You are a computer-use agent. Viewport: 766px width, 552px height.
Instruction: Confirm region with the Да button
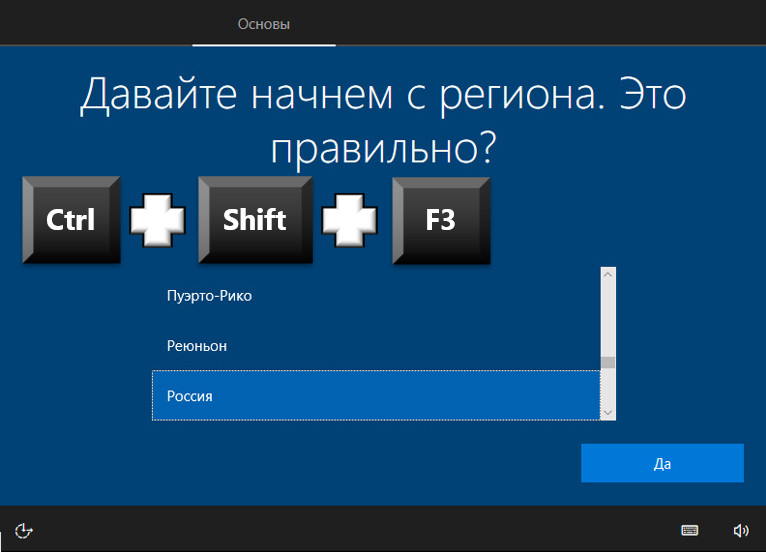pyautogui.click(x=662, y=463)
